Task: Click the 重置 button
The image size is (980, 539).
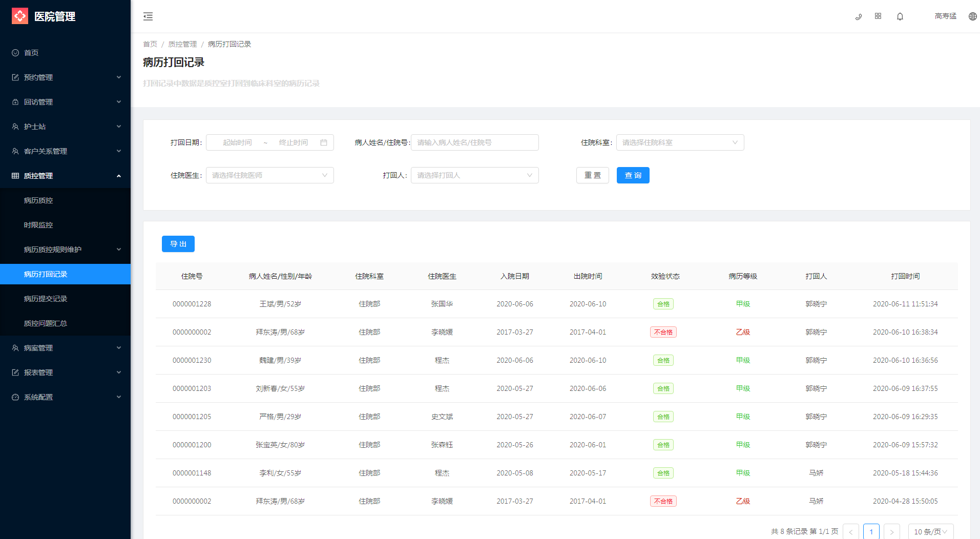Action: point(593,175)
